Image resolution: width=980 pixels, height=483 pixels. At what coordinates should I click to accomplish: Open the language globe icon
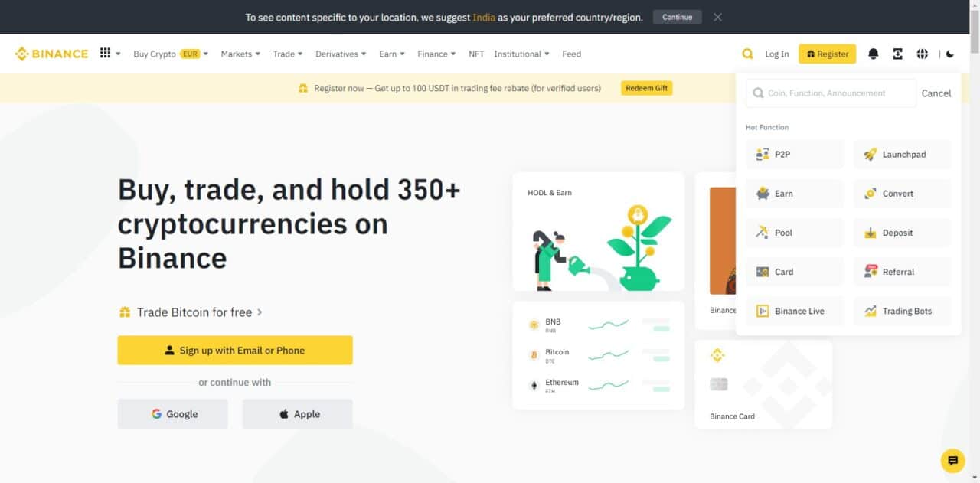click(x=922, y=54)
